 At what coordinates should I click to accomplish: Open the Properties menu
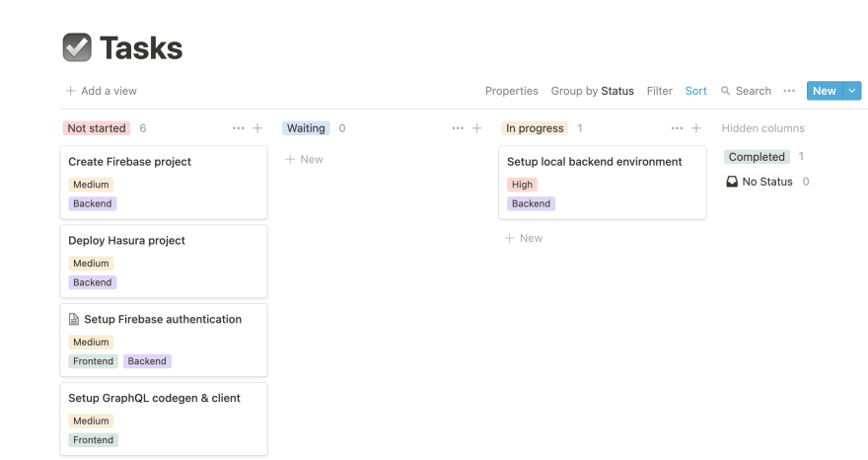[512, 91]
